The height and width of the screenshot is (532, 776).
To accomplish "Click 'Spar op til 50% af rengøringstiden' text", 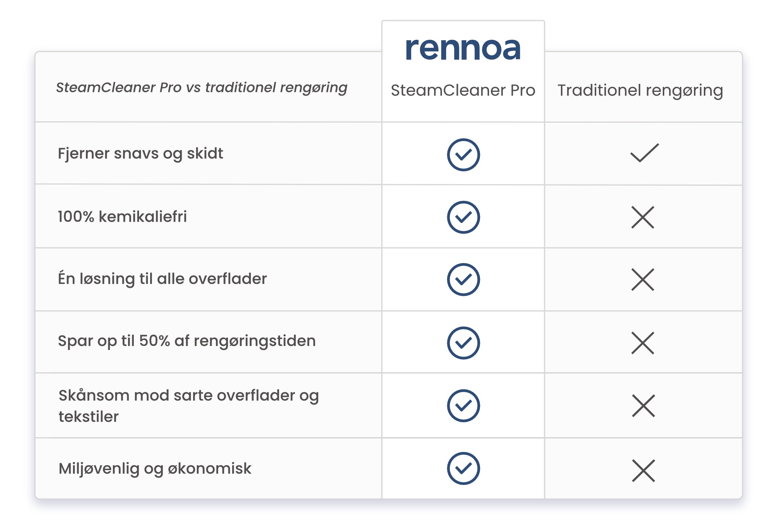I will pos(187,341).
